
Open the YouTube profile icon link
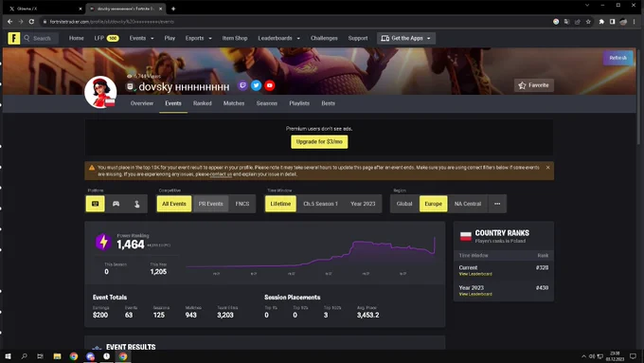tap(269, 85)
